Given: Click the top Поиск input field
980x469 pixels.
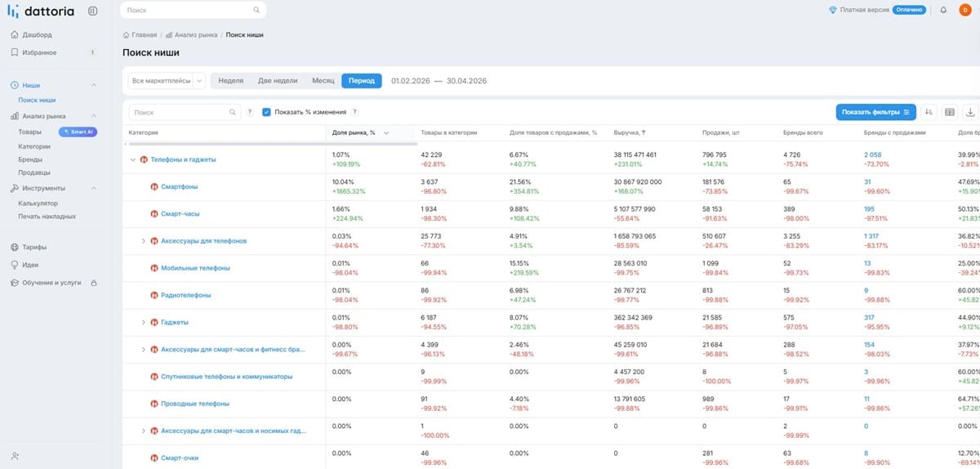Looking at the screenshot, I should coord(193,11).
